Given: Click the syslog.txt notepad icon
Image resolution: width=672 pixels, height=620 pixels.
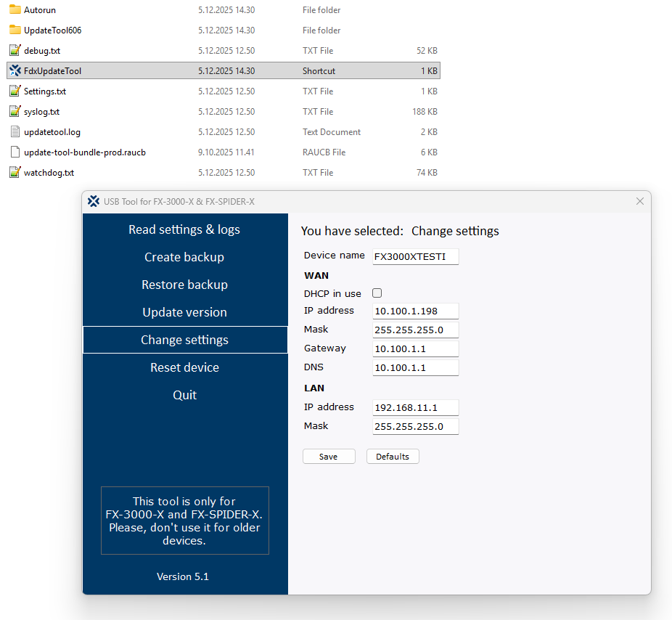Looking at the screenshot, I should 15,111.
